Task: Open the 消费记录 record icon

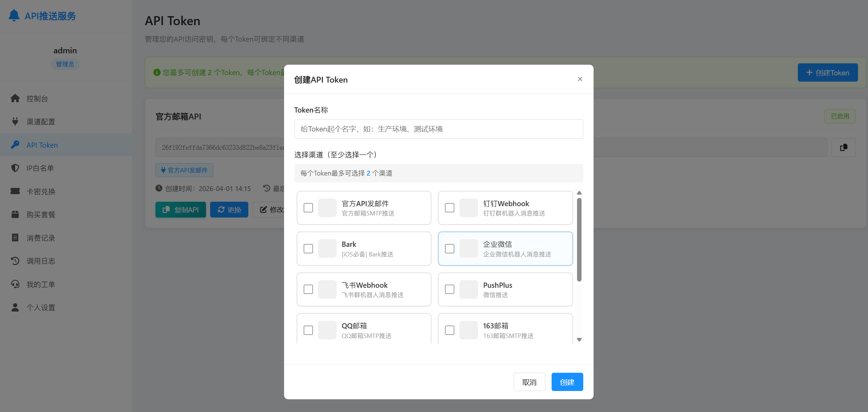Action: point(15,237)
